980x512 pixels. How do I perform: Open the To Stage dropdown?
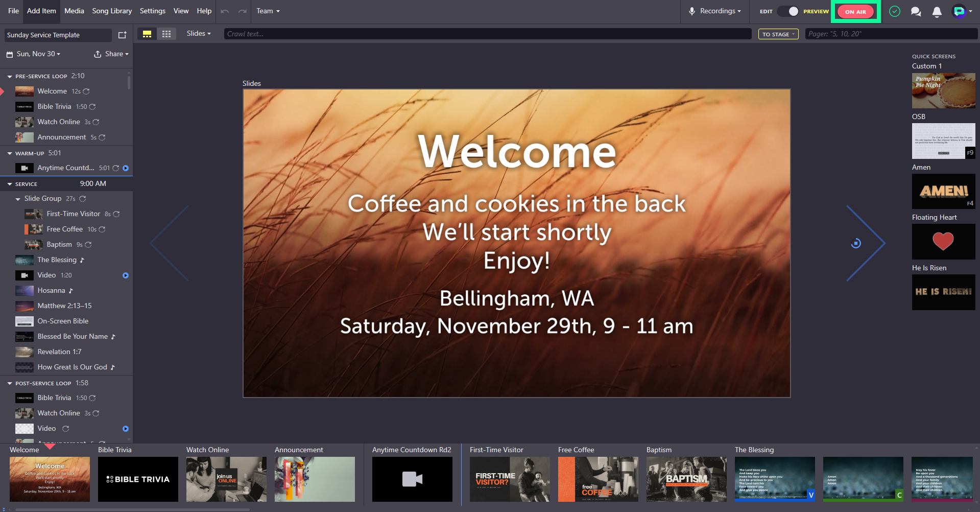tap(778, 34)
